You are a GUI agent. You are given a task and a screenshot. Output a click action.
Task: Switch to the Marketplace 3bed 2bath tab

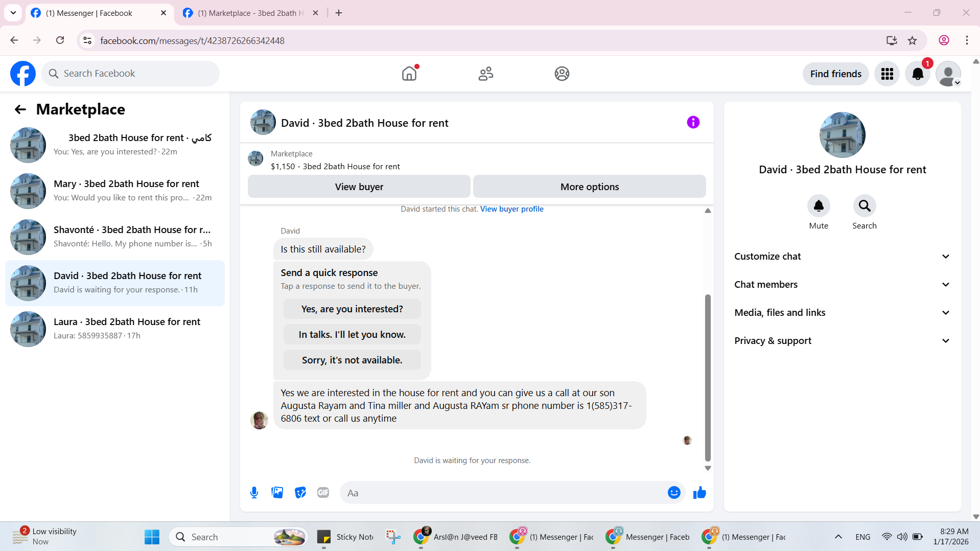(250, 13)
